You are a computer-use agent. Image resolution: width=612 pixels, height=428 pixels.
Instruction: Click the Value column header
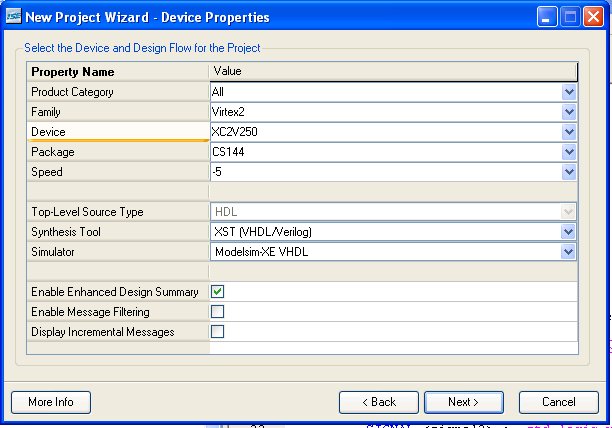[393, 71]
